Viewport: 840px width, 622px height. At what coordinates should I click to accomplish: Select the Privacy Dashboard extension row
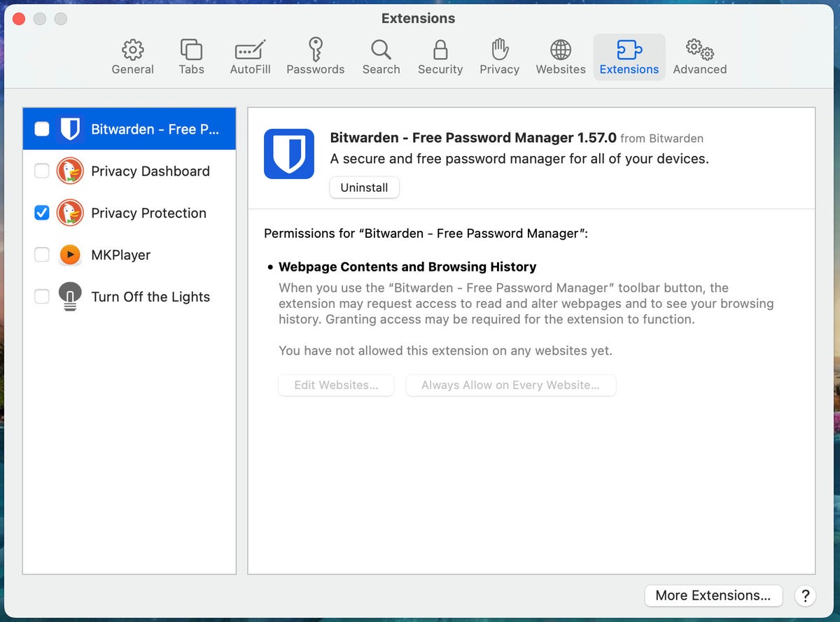(x=129, y=171)
